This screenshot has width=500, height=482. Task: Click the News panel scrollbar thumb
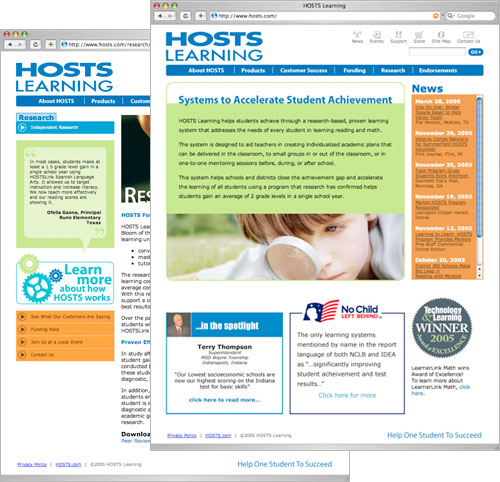(479, 167)
